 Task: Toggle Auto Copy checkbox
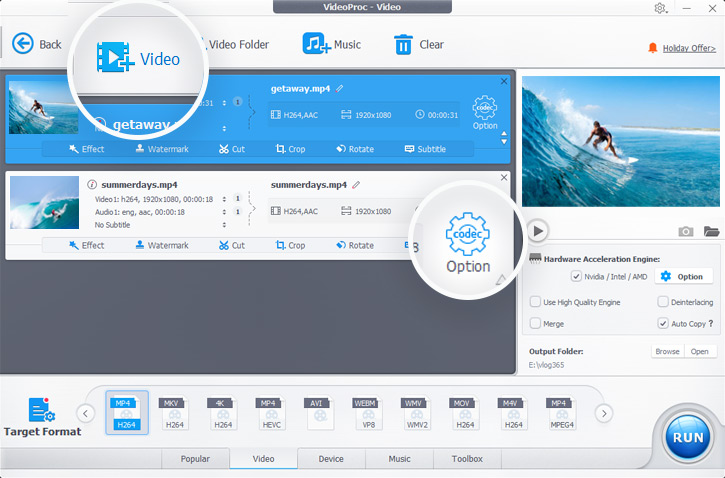[x=663, y=323]
